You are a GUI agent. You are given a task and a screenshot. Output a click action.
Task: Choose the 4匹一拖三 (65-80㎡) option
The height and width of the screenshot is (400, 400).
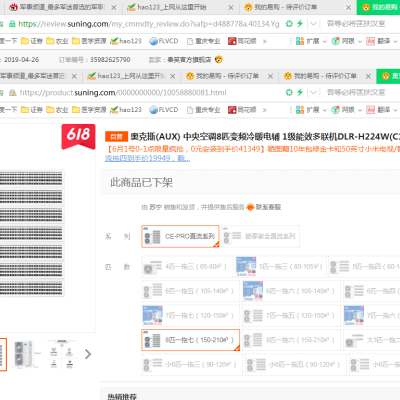187,267
